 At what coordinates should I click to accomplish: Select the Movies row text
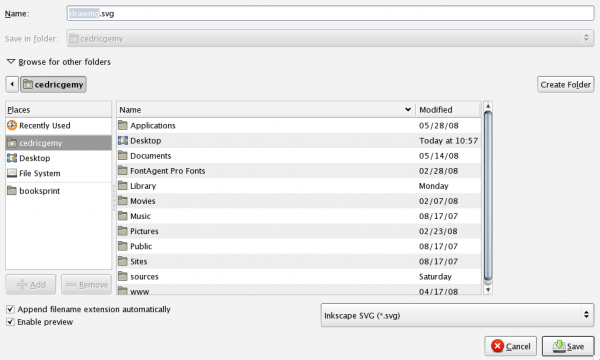143,201
